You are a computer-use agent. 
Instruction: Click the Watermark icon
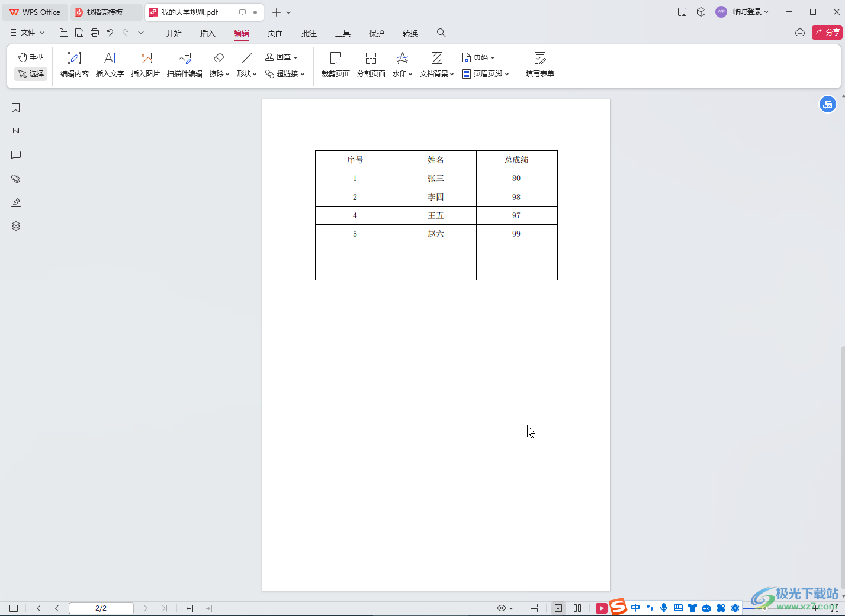coord(403,58)
